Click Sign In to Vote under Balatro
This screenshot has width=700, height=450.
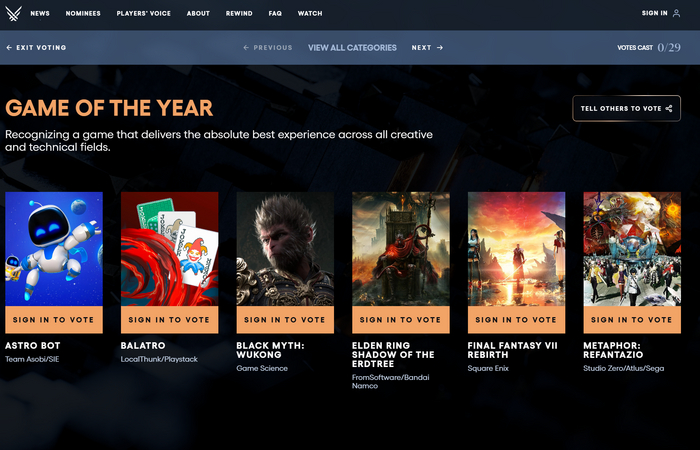pyautogui.click(x=169, y=320)
